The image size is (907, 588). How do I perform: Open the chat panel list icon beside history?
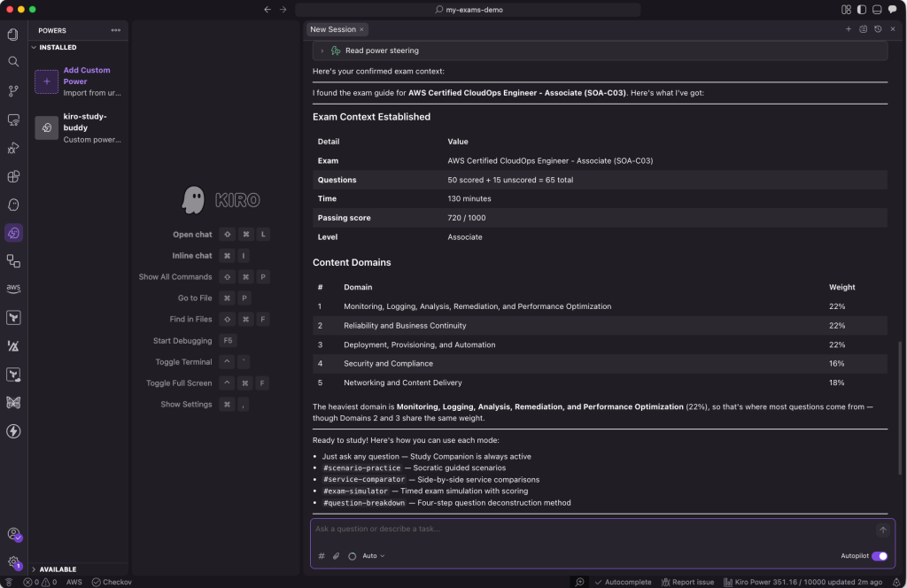(x=863, y=29)
